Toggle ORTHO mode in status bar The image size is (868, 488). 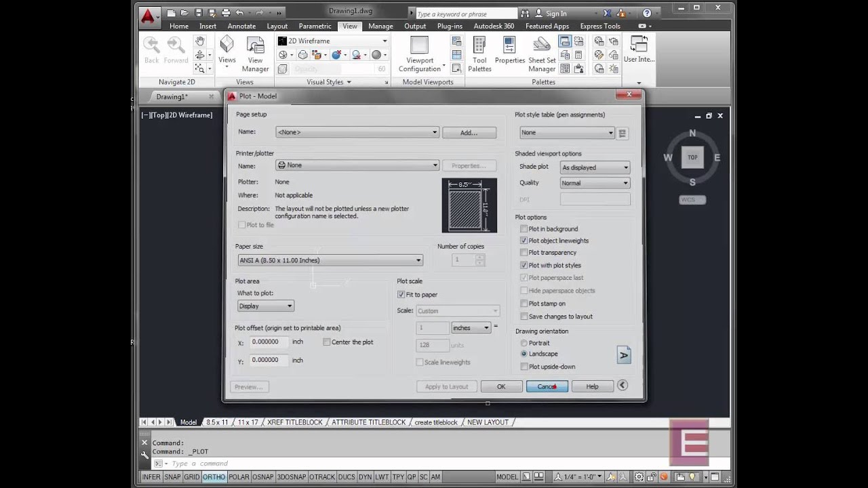214,477
